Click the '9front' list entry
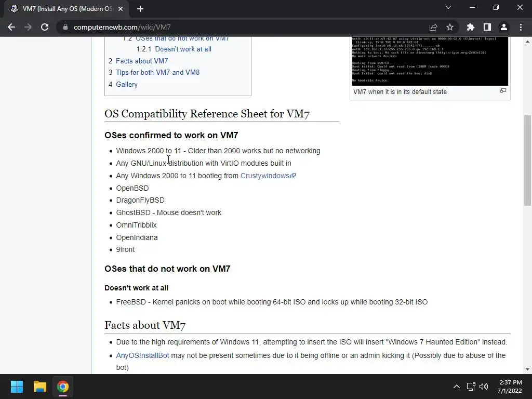This screenshot has width=532, height=399. click(x=125, y=250)
